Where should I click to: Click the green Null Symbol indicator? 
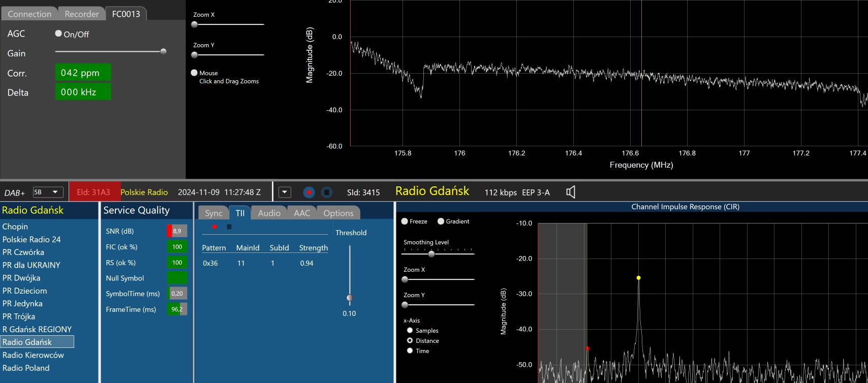[177, 278]
